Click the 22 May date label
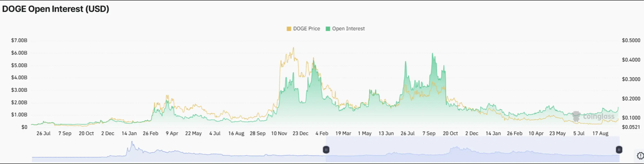 [x=193, y=133]
